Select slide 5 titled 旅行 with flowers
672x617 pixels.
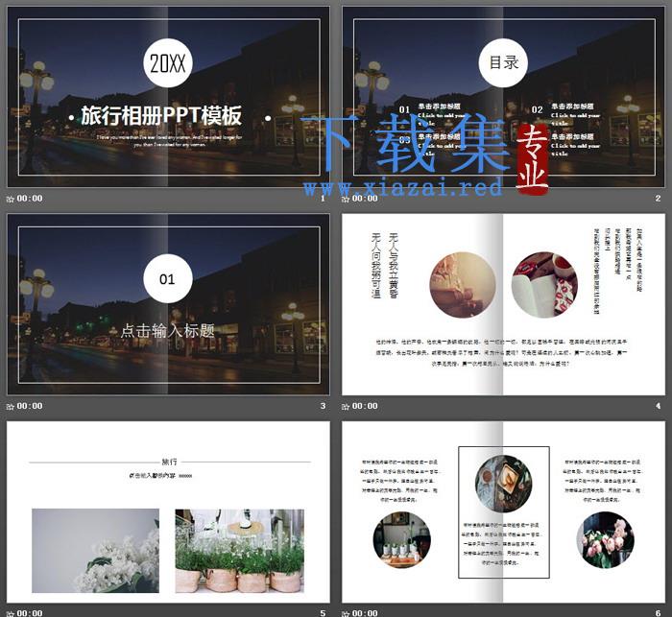(x=168, y=512)
